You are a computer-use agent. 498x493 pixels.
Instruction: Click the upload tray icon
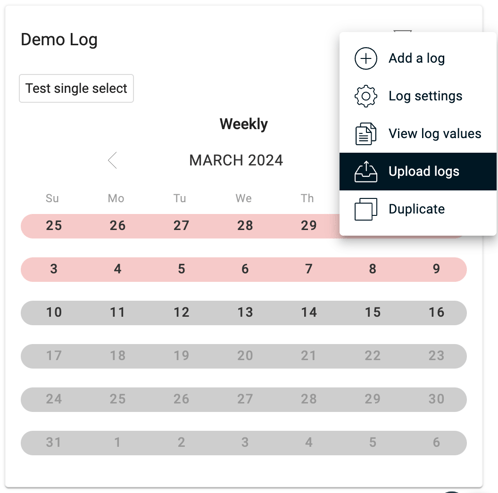coord(366,172)
